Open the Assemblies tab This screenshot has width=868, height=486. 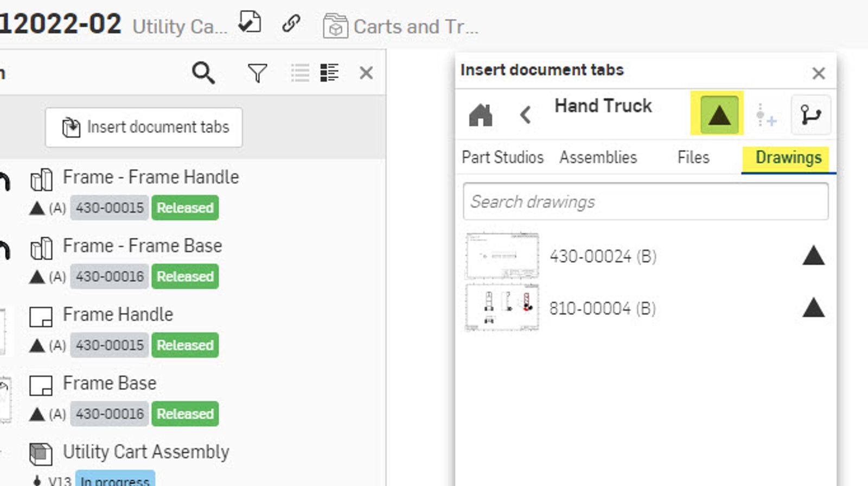coord(598,157)
